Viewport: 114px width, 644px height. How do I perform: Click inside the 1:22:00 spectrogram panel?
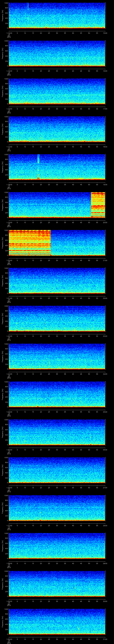coord(57,318)
